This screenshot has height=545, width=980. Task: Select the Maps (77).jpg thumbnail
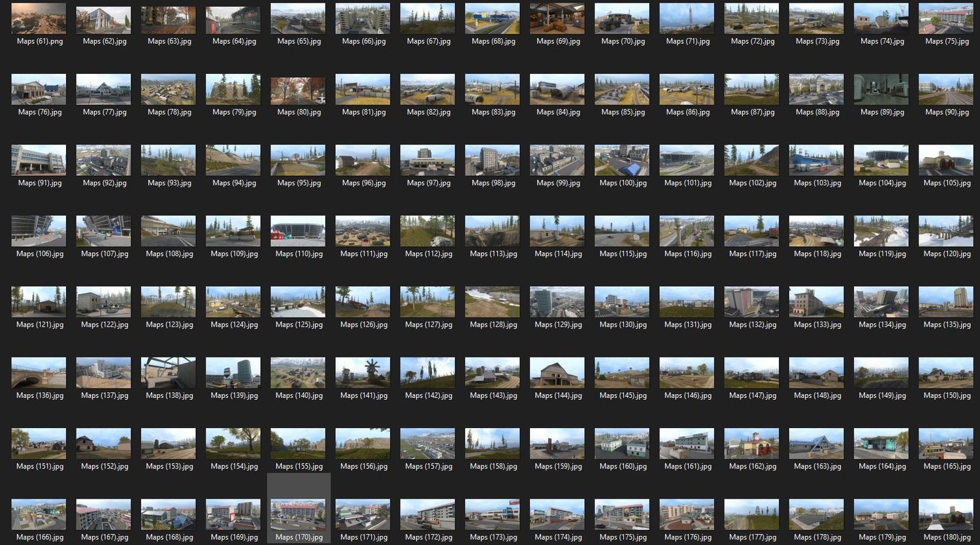tap(104, 90)
